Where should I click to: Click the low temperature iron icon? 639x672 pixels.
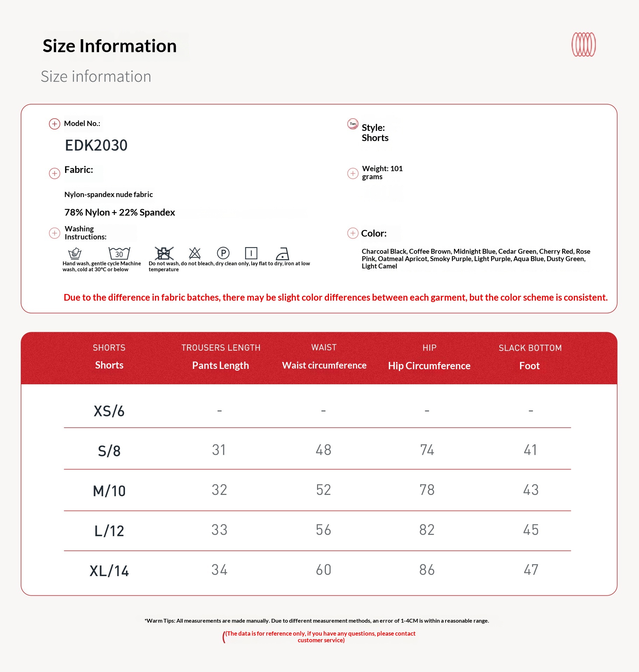282,253
